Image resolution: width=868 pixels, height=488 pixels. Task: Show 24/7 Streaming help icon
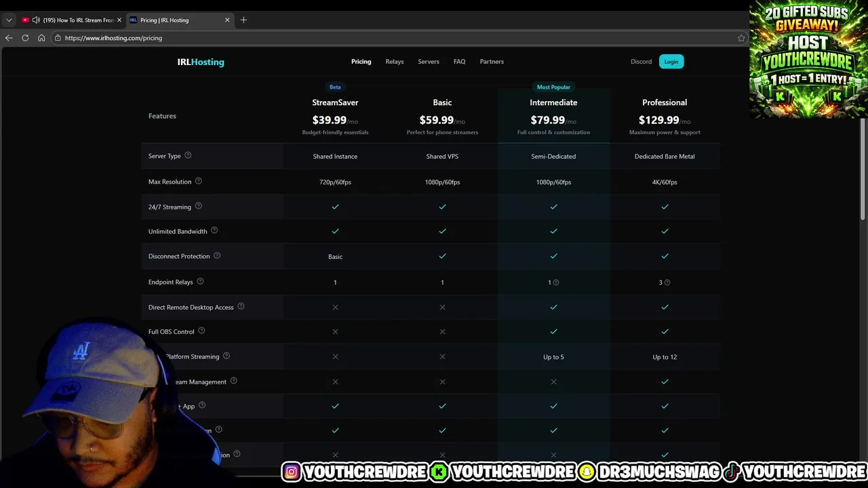point(198,206)
